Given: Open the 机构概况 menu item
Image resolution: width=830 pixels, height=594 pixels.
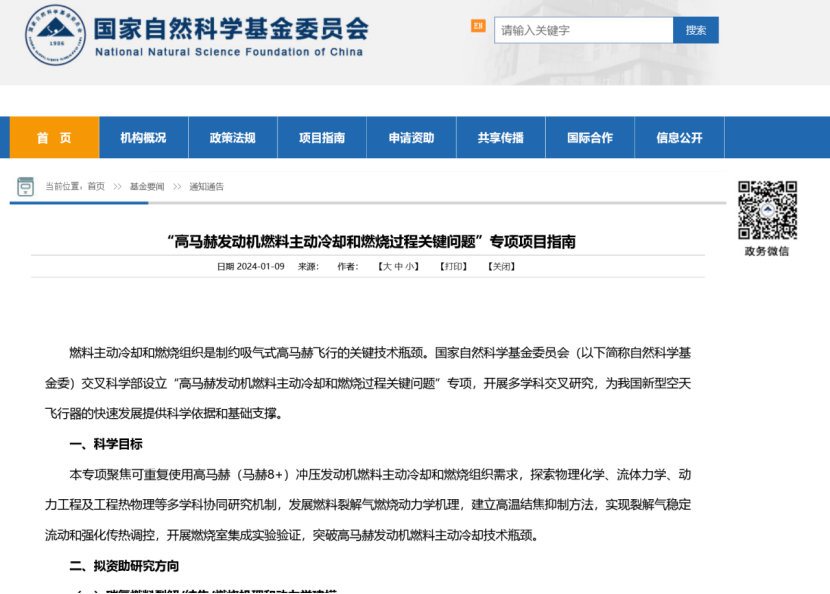Looking at the screenshot, I should pos(143,138).
